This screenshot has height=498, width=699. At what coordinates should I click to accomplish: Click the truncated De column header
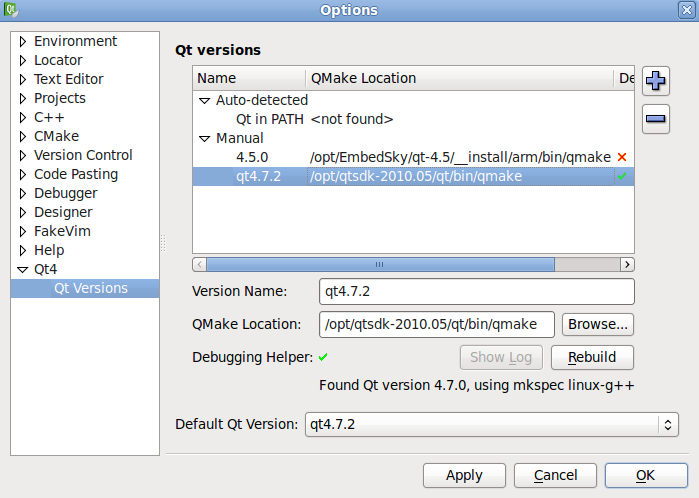624,78
